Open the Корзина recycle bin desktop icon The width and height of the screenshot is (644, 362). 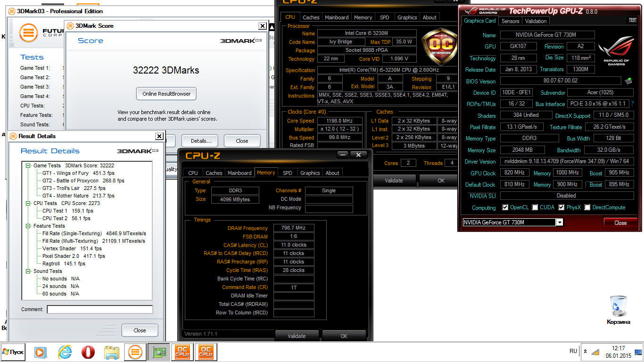(618, 310)
